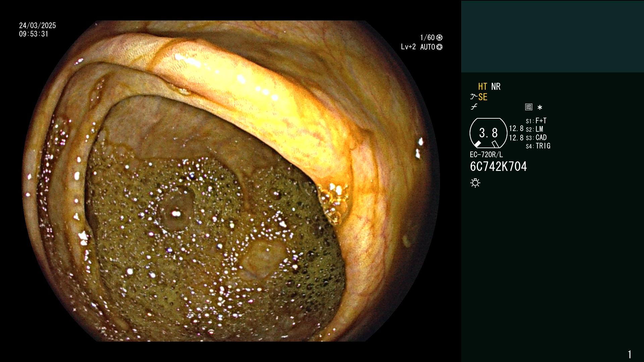Click the S3: CAD switch assignment
Screen dimensions: 644x362
536,137
